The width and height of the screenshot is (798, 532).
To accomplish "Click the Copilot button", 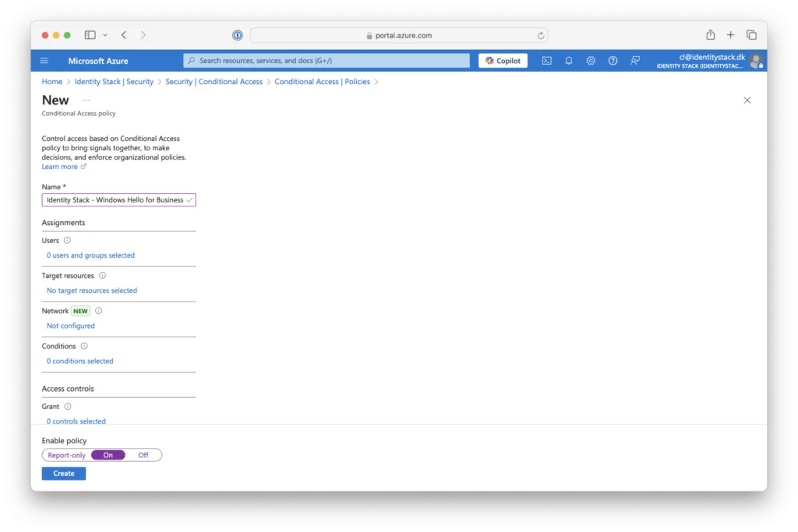I will coord(503,61).
